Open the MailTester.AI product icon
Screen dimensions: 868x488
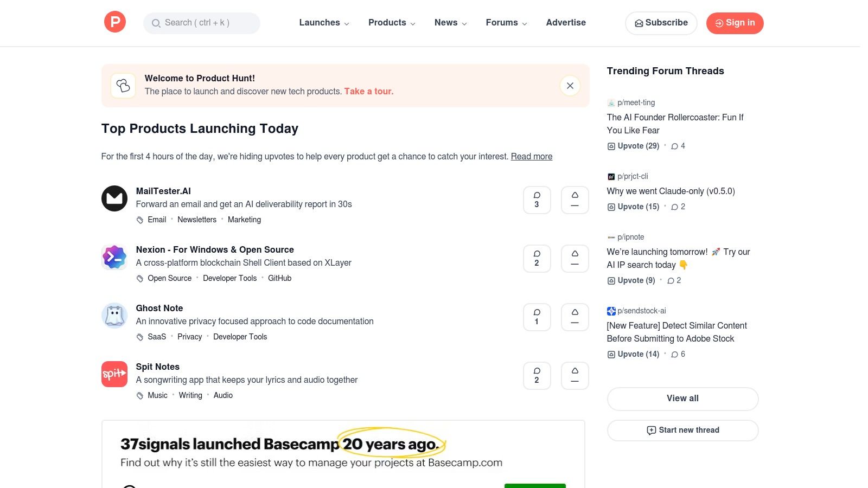[x=114, y=198]
